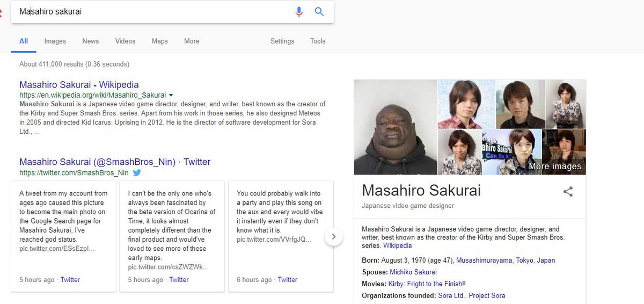The width and height of the screenshot is (644, 304).
Task: Open the More search categories menu
Action: coord(192,41)
